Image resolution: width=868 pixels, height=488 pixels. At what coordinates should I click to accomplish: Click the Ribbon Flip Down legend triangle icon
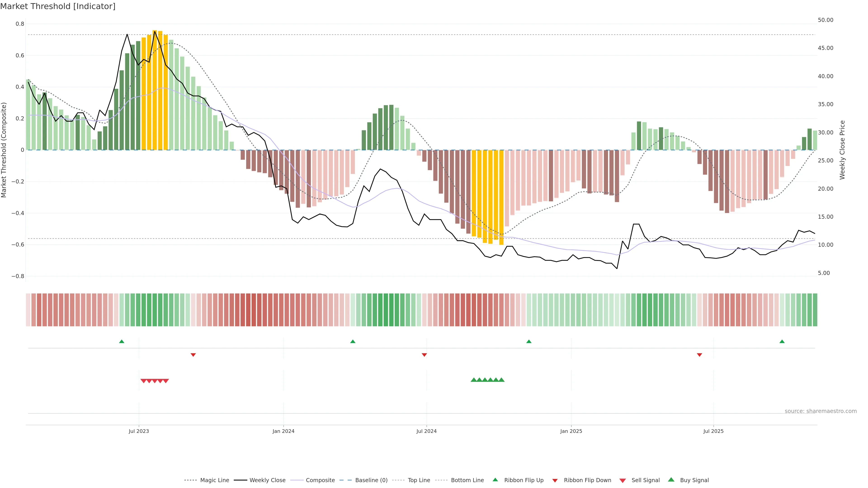[555, 481]
